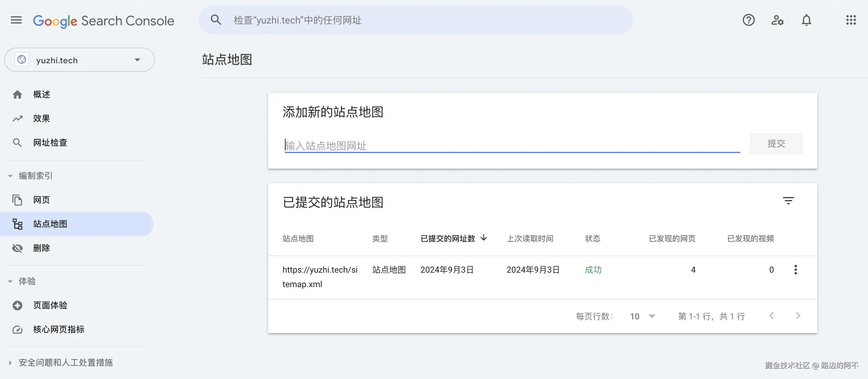Open the Google apps grid

pyautogui.click(x=851, y=20)
